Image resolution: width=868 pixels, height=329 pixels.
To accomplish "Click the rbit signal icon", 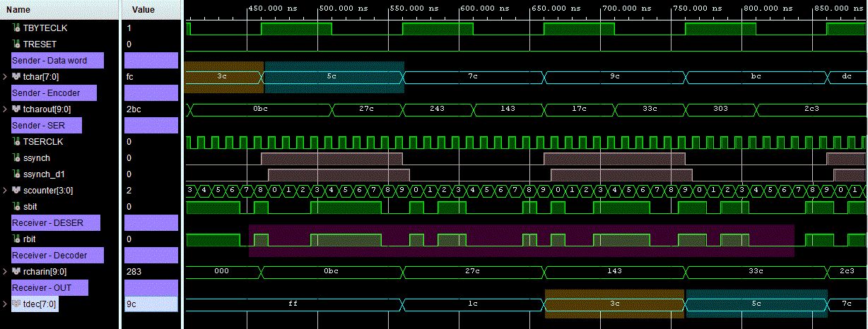I will [17, 239].
